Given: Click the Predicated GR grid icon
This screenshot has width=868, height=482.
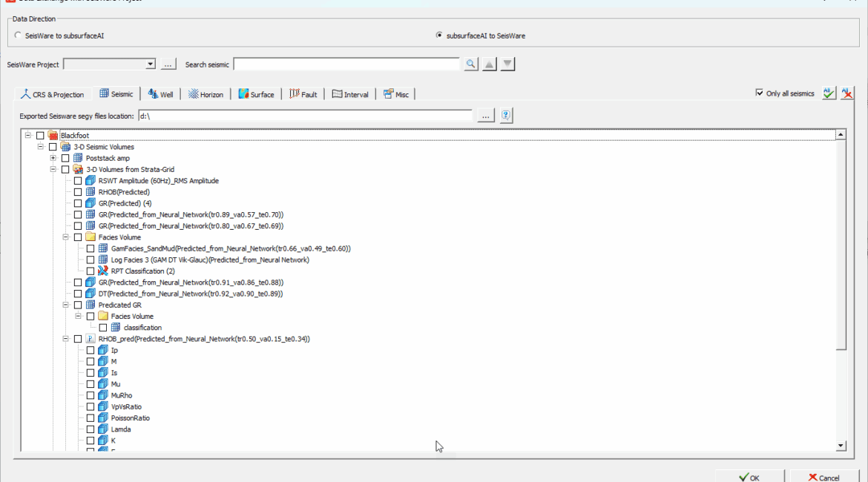Looking at the screenshot, I should [91, 305].
